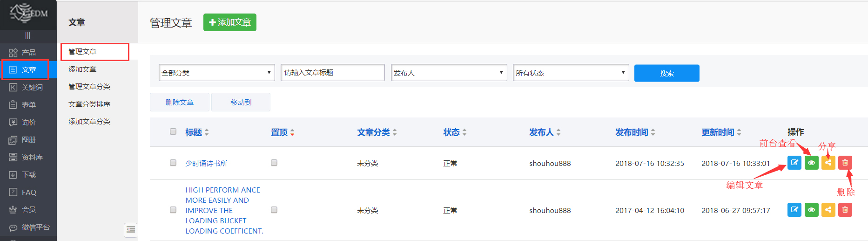Click the article title input field
The width and height of the screenshot is (868, 241).
(x=332, y=73)
